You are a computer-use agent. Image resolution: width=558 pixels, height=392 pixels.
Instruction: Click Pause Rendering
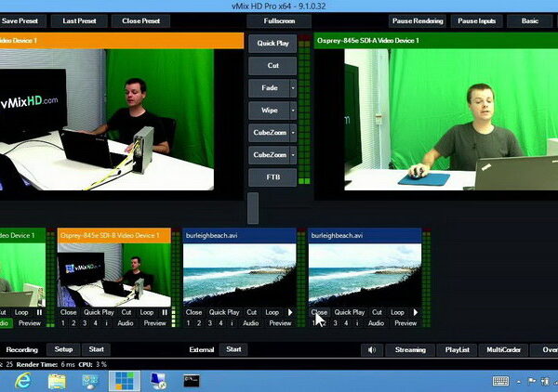418,21
